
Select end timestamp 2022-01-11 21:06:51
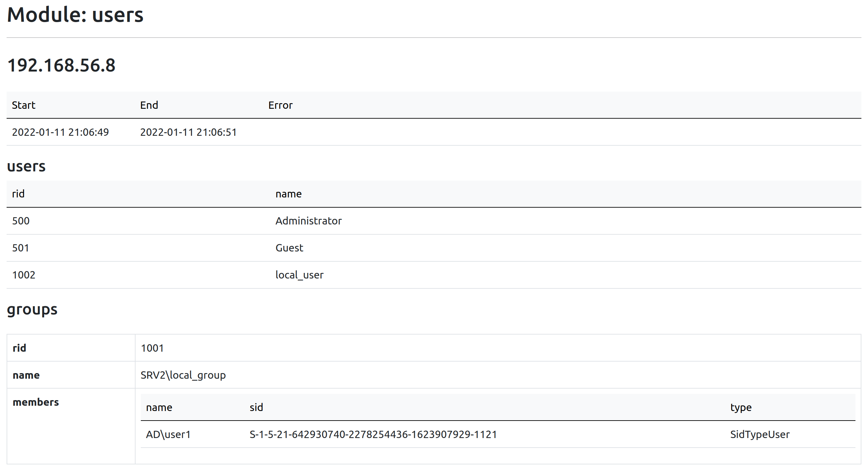[188, 132]
